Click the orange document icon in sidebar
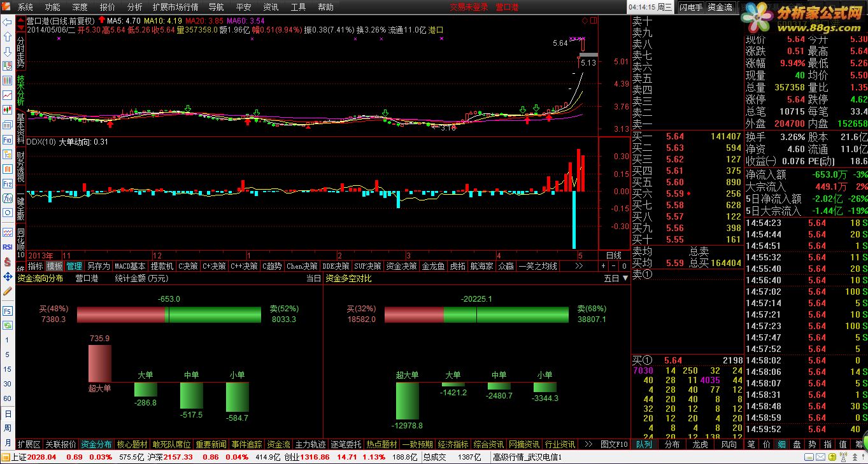 pos(7,169)
